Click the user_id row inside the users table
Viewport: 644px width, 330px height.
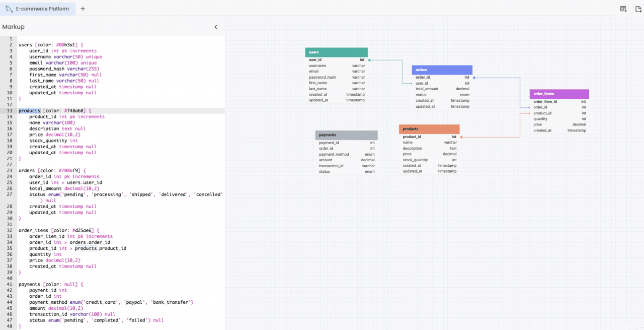click(336, 59)
